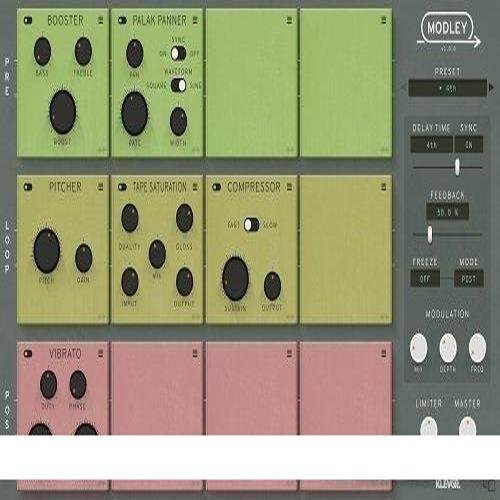
Task: Open menu icon of second POST slot
Action: point(195,354)
